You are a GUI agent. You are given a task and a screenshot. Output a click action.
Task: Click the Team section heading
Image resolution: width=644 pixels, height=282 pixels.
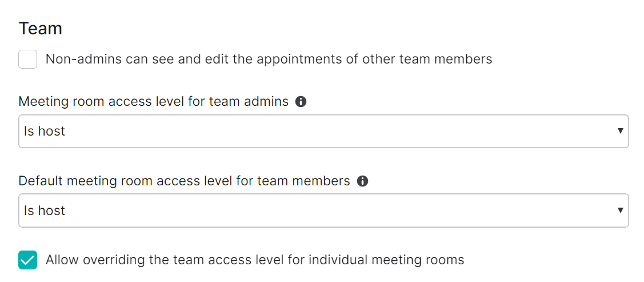pyautogui.click(x=40, y=29)
